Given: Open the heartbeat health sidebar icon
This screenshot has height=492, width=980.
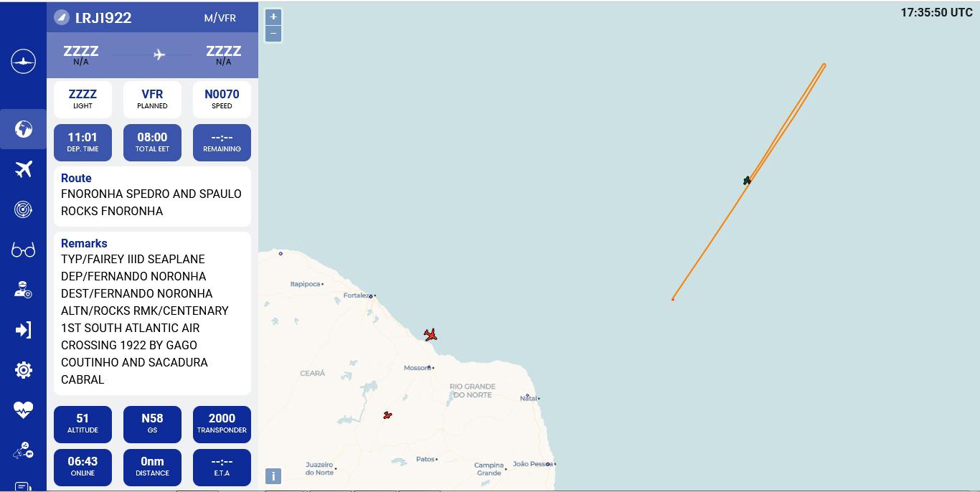Looking at the screenshot, I should (x=23, y=410).
